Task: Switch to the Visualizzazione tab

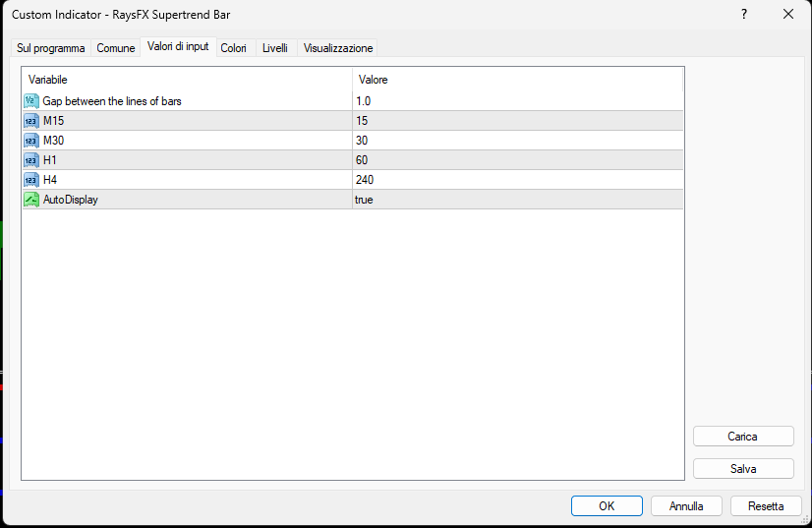Action: coord(337,48)
